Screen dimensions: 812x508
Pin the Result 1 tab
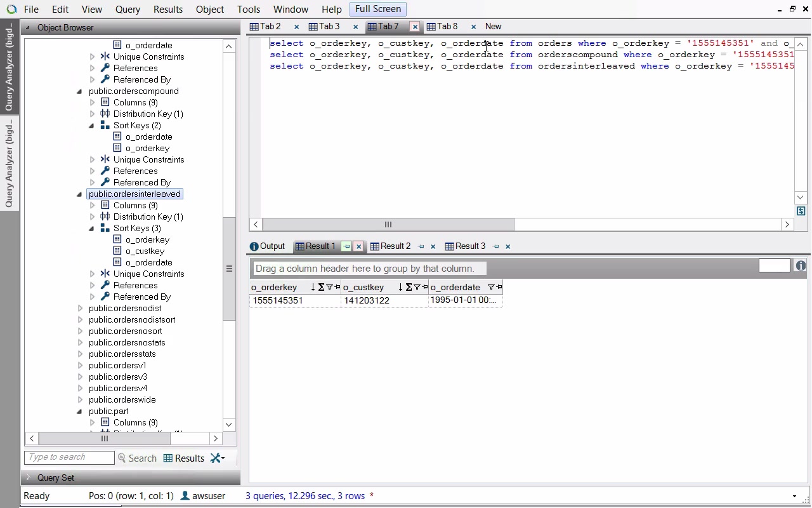(346, 246)
